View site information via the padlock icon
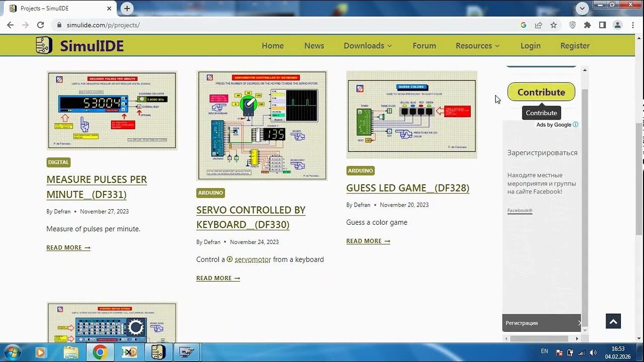 (59, 25)
